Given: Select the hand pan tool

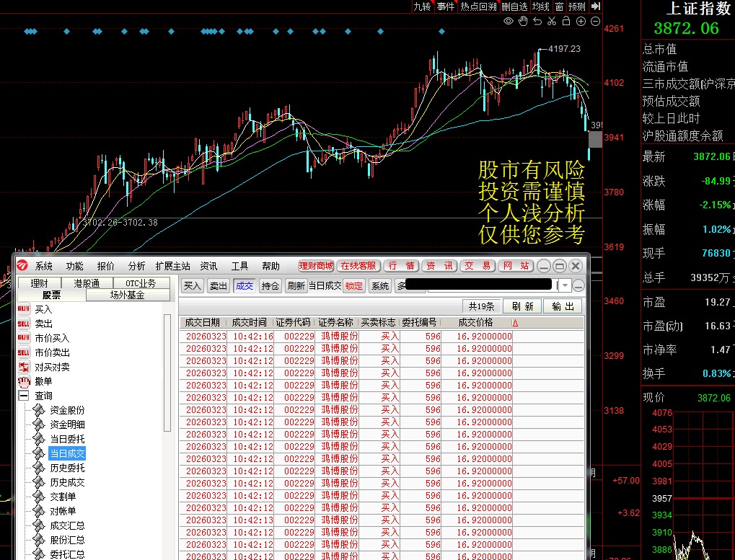Looking at the screenshot, I should (523, 22).
